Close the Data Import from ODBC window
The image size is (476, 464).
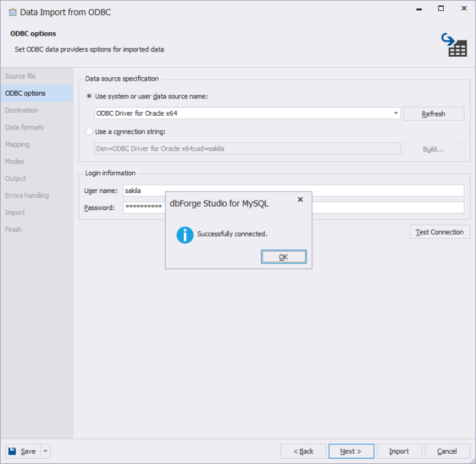click(x=464, y=8)
